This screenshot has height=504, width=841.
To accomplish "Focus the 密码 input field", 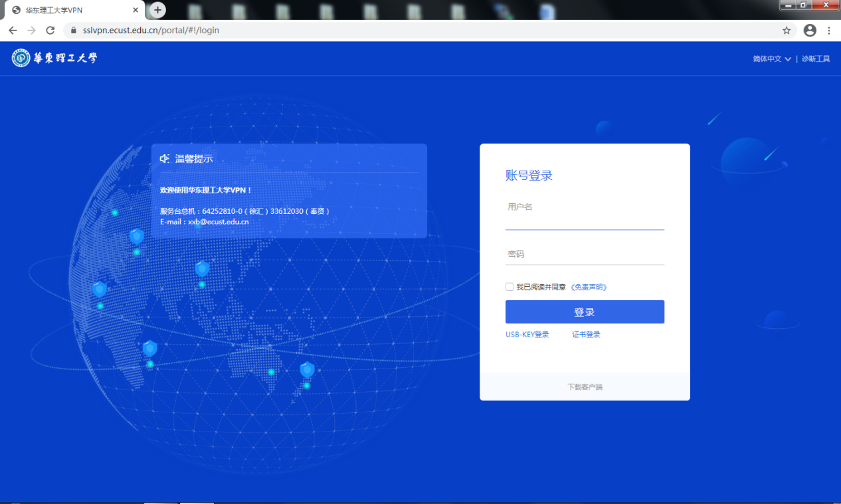I will click(585, 254).
